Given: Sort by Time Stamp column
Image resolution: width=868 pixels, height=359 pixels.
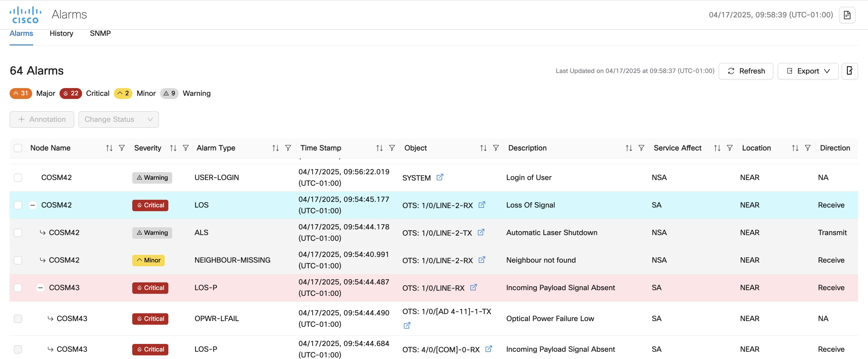Looking at the screenshot, I should pos(379,148).
